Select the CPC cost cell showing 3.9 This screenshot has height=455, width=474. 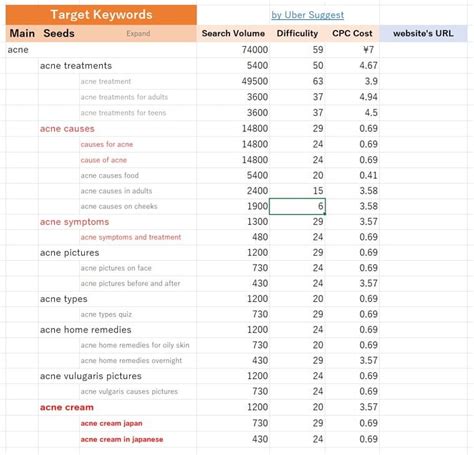tap(352, 81)
